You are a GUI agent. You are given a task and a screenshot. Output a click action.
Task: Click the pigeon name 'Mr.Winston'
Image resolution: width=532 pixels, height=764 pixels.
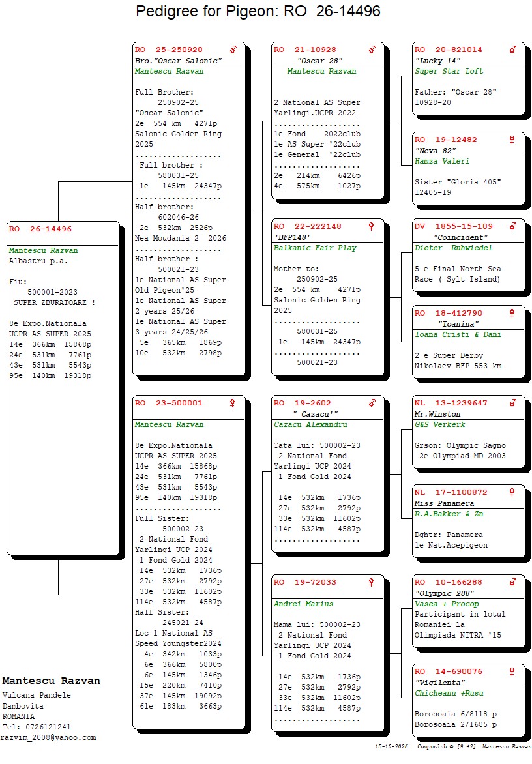437,414
